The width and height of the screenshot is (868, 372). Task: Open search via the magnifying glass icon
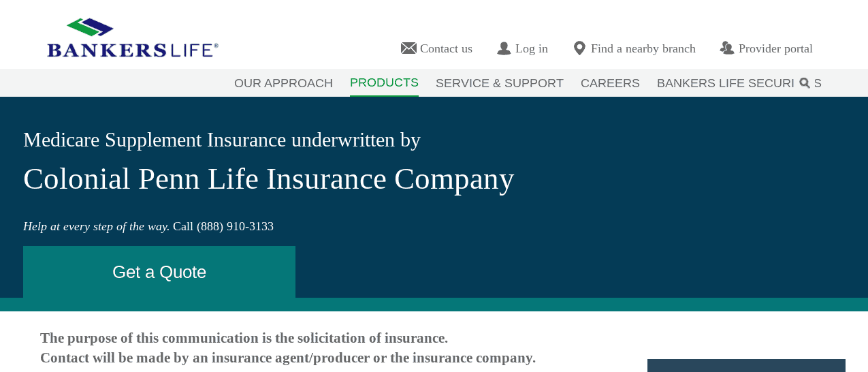(805, 83)
